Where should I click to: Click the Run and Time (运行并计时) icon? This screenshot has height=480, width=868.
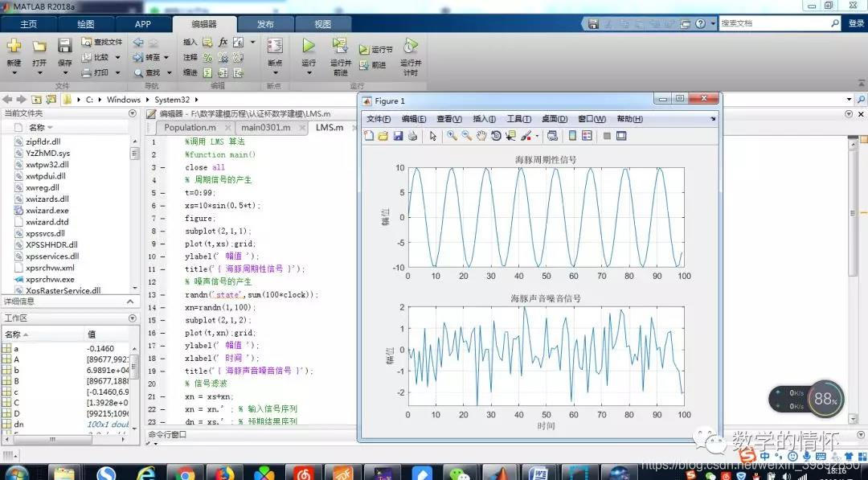tap(411, 47)
